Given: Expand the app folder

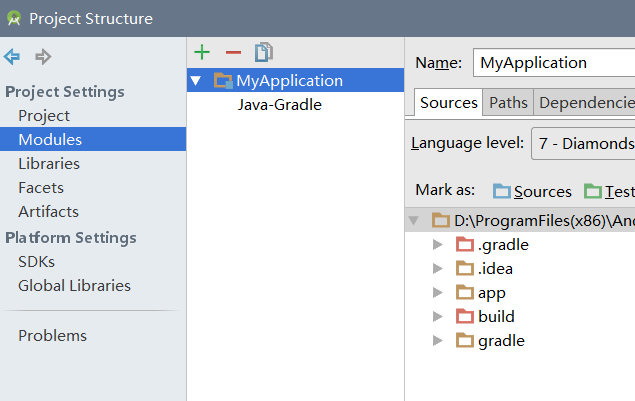Looking at the screenshot, I should [x=437, y=293].
